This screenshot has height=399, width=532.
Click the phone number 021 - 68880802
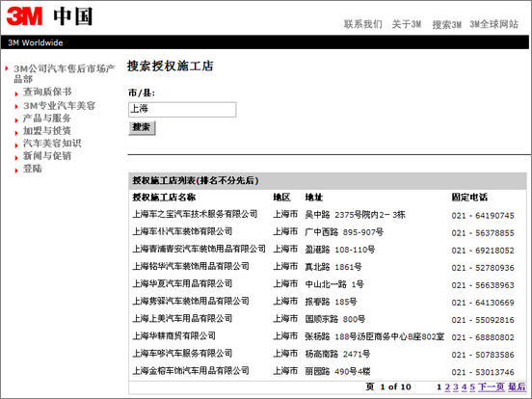(483, 337)
